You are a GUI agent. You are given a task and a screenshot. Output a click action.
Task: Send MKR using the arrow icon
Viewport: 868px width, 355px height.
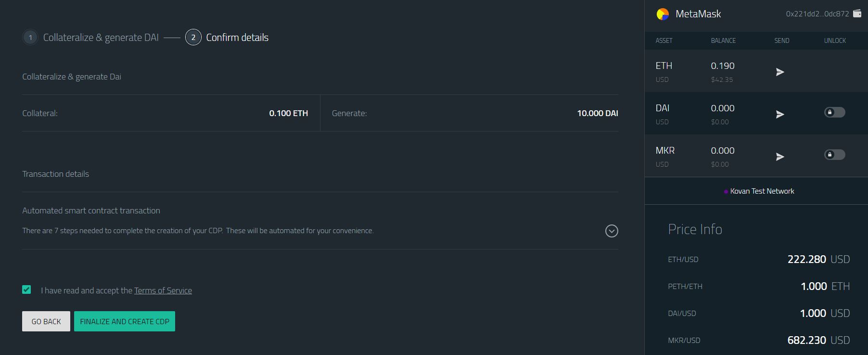(x=780, y=157)
